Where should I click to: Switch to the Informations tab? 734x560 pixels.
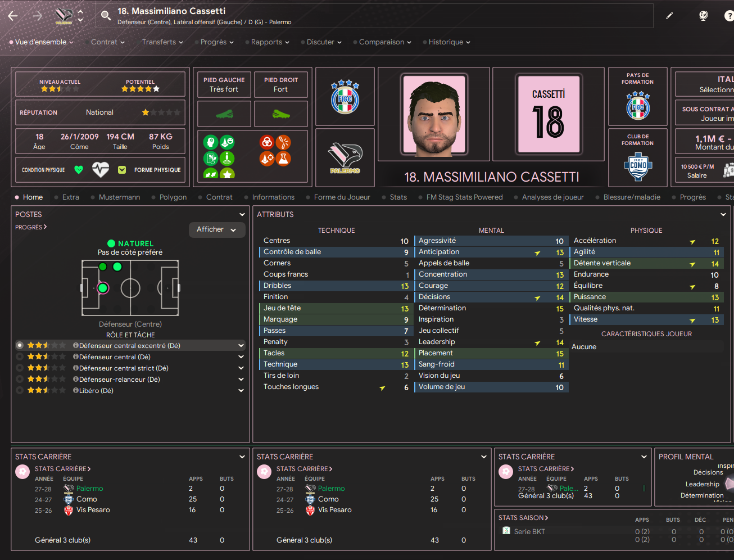click(x=273, y=197)
